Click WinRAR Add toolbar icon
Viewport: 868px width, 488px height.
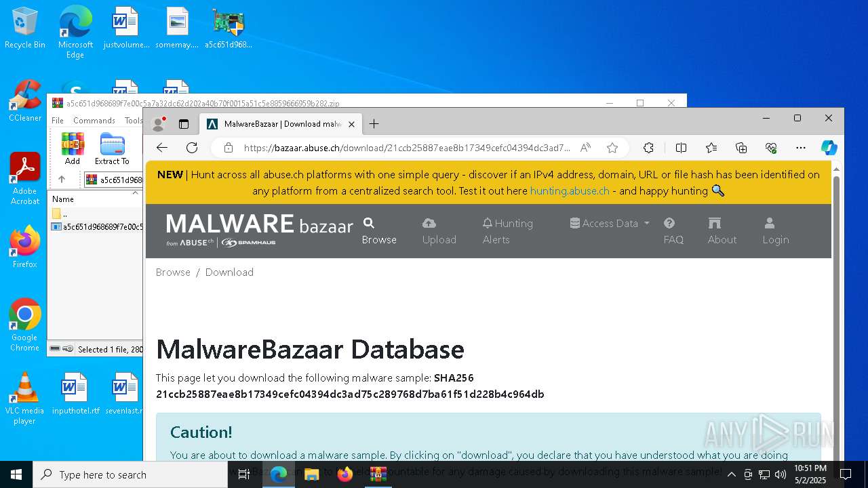(x=73, y=148)
